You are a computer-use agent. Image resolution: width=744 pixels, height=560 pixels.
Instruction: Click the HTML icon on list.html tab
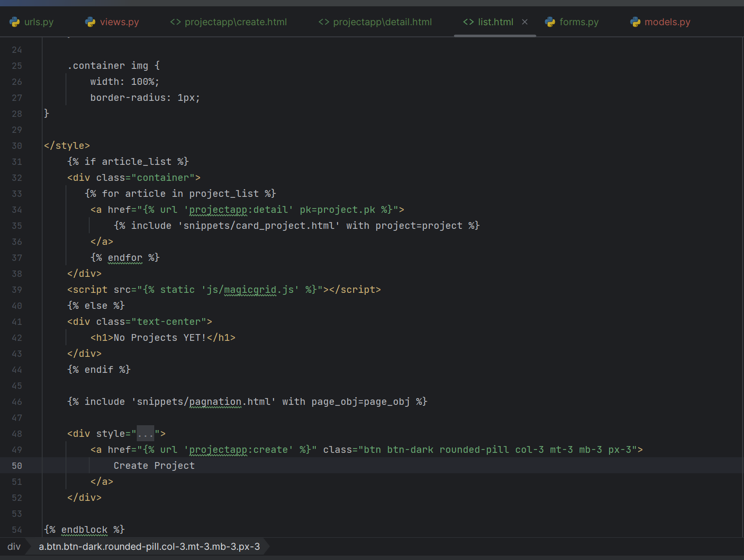(469, 22)
